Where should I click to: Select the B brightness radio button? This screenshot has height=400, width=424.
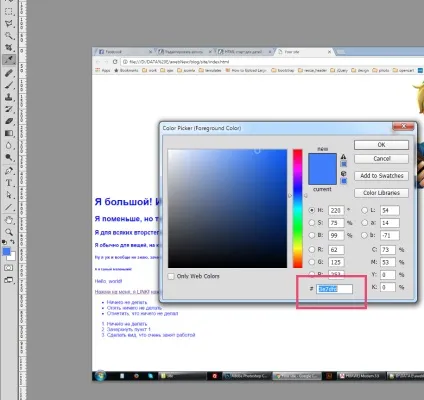pos(312,235)
